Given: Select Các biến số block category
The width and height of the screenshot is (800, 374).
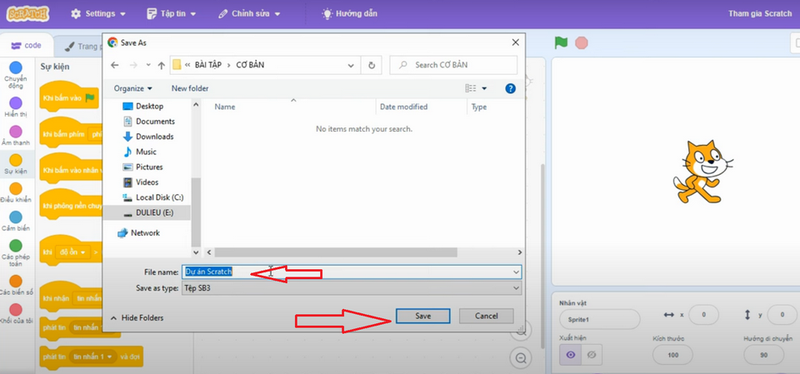Looking at the screenshot, I should coord(16,285).
